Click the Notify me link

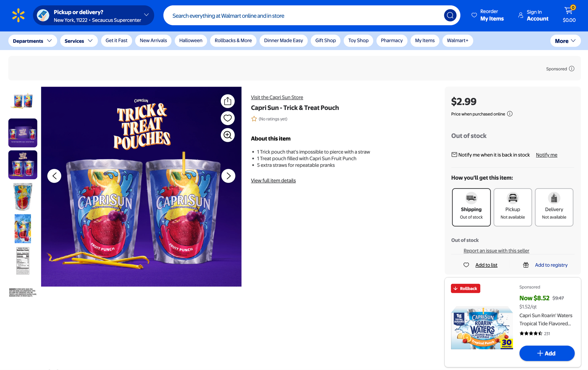point(547,155)
